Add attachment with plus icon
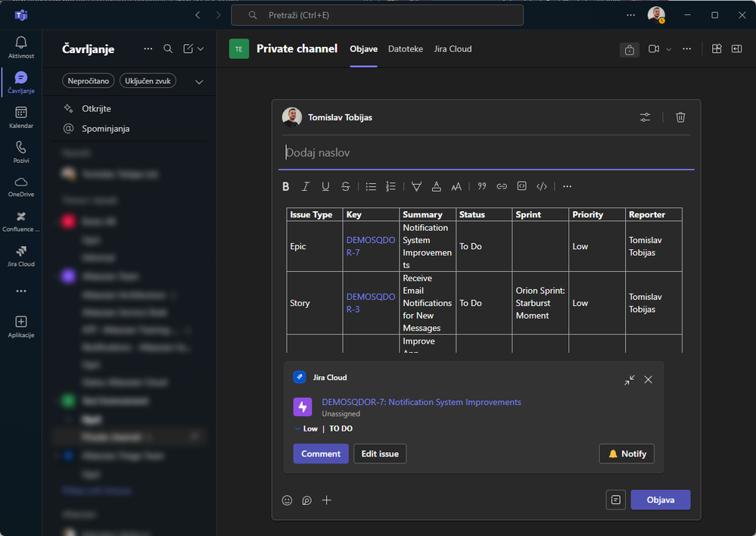 pos(326,500)
